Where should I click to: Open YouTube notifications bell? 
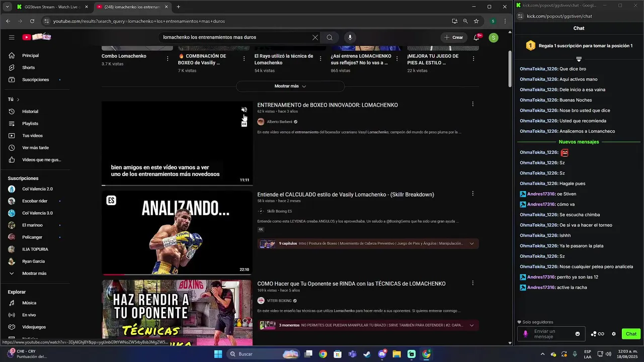coord(476,37)
